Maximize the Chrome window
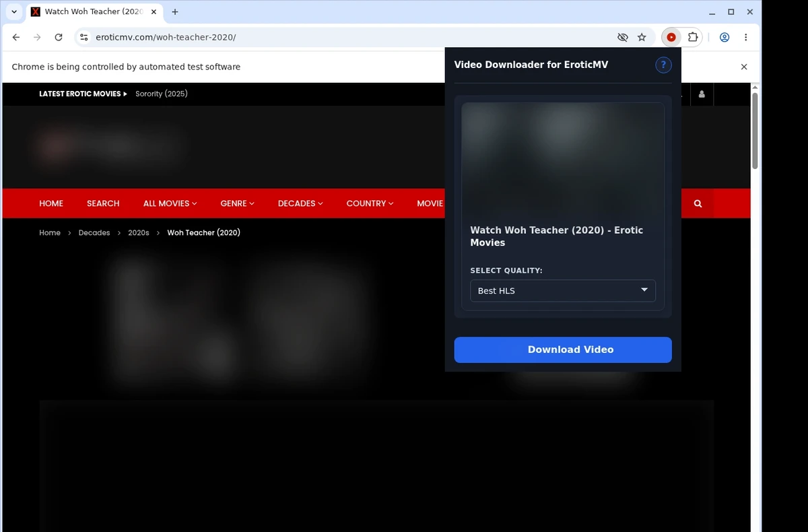 pyautogui.click(x=731, y=12)
